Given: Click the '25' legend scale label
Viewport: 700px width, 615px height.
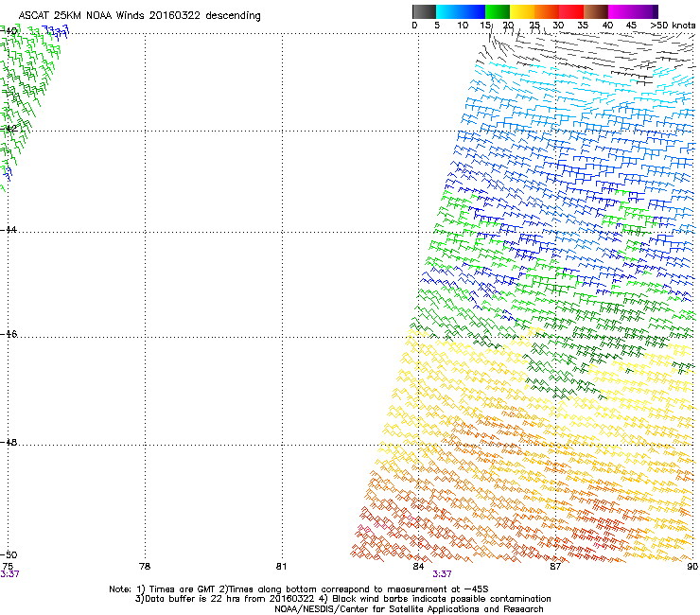Looking at the screenshot, I should pos(534,26).
